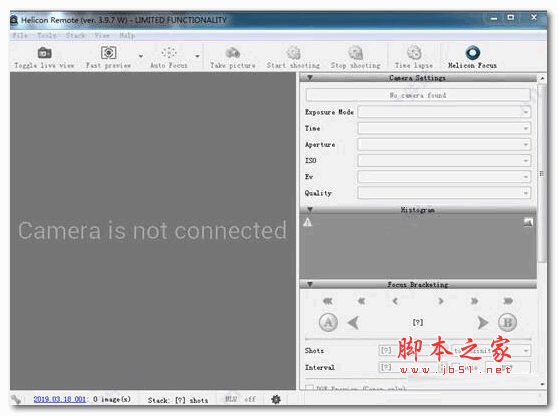Collapse the Histogram section
558x416 pixels.
pyautogui.click(x=310, y=210)
